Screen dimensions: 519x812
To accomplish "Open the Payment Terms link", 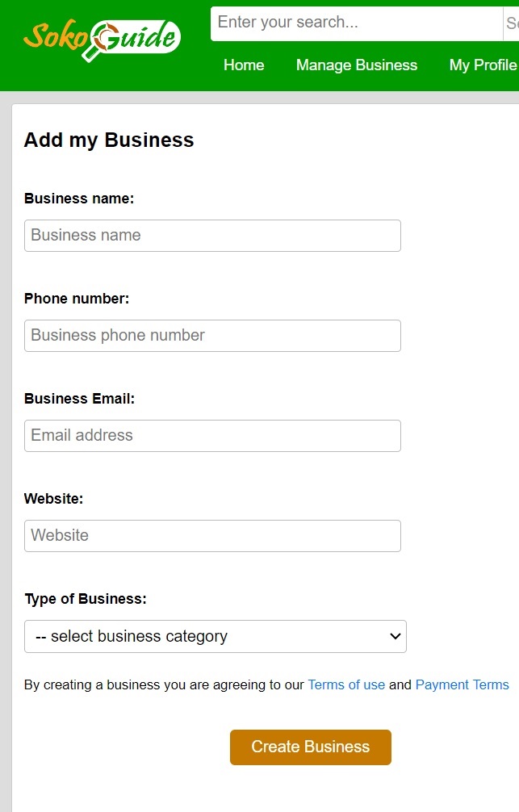I will point(462,684).
